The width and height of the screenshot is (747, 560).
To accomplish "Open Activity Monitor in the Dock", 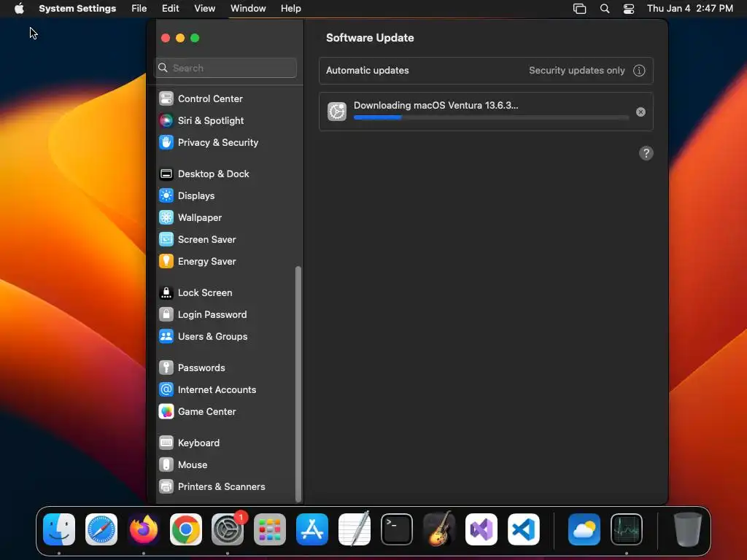I will 627,529.
